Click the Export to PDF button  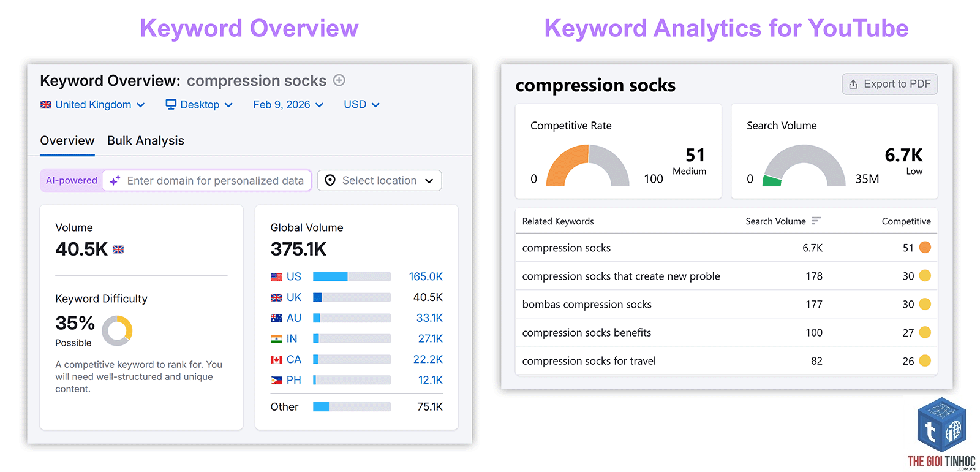[890, 84]
